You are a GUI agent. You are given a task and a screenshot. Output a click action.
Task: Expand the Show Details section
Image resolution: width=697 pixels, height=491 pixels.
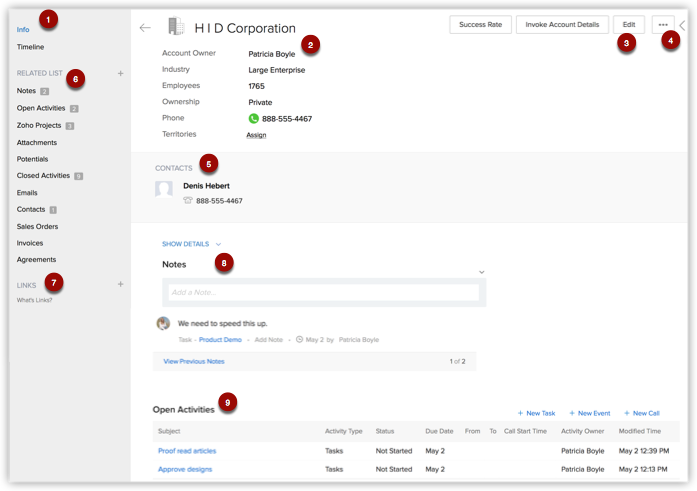click(x=191, y=244)
